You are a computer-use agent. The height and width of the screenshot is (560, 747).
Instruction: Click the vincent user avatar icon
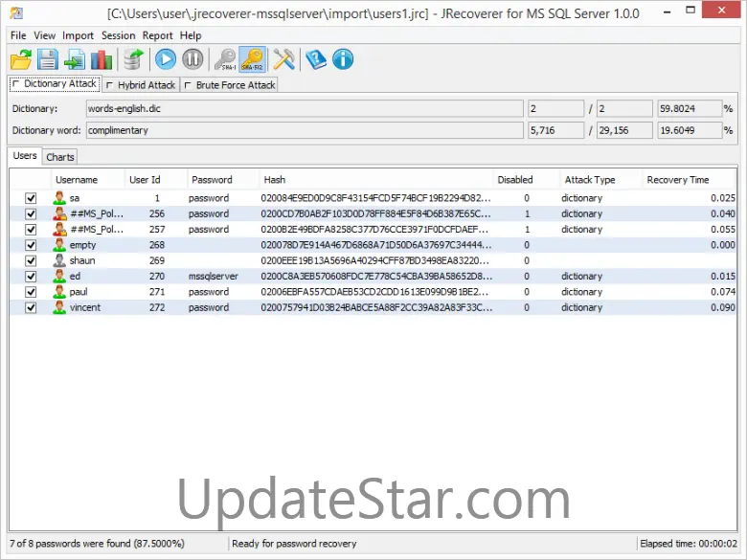coord(59,307)
